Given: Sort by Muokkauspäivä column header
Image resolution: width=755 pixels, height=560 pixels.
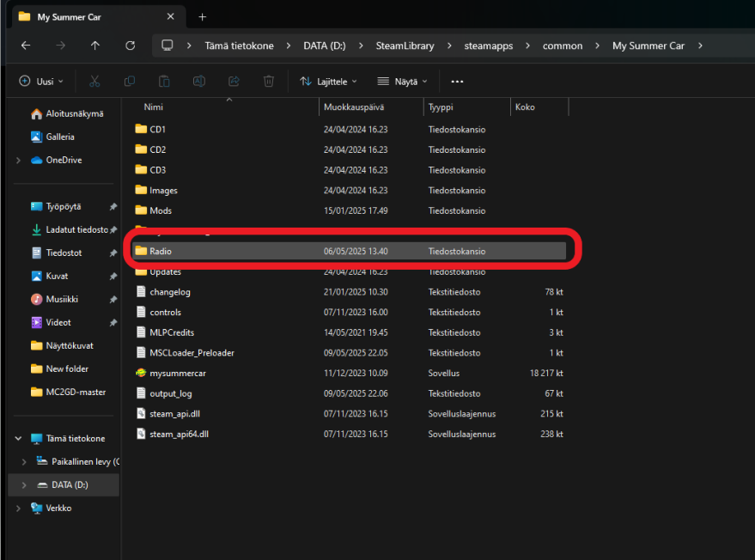Looking at the screenshot, I should coord(354,107).
